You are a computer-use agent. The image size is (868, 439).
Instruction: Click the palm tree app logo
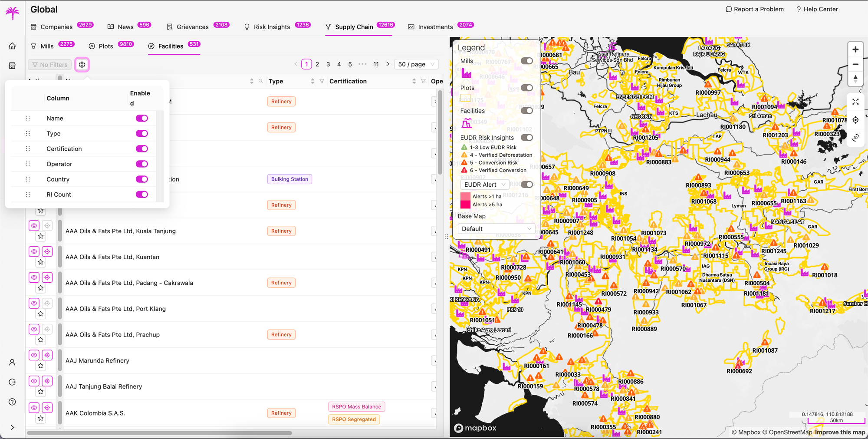12,13
